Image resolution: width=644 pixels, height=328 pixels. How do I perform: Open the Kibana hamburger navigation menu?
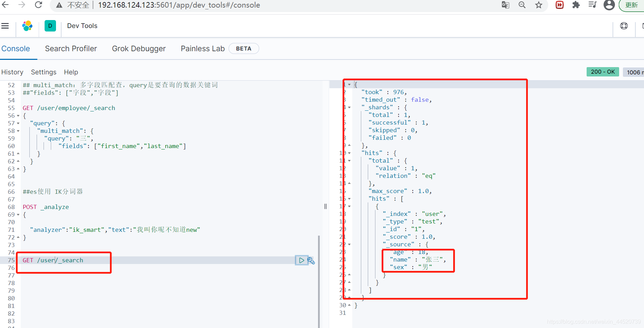(x=5, y=26)
